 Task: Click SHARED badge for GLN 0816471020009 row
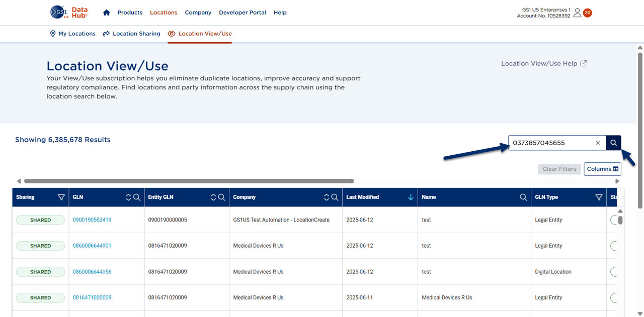click(x=40, y=297)
